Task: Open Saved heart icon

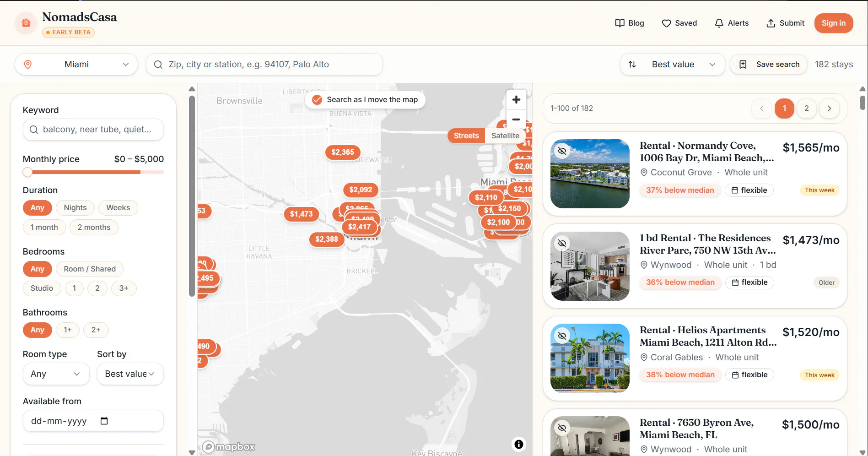Action: point(666,23)
